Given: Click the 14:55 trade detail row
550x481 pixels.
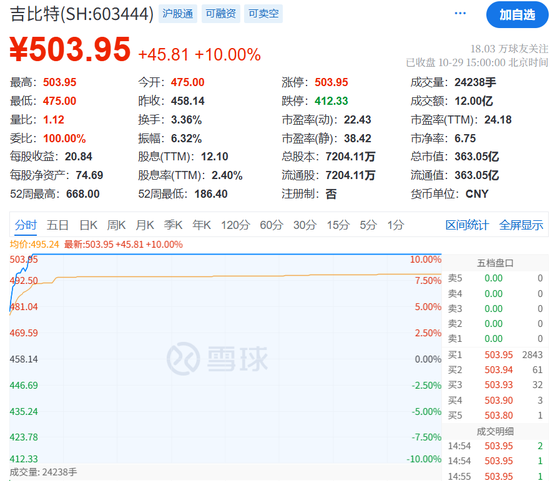Looking at the screenshot, I should point(495,476).
